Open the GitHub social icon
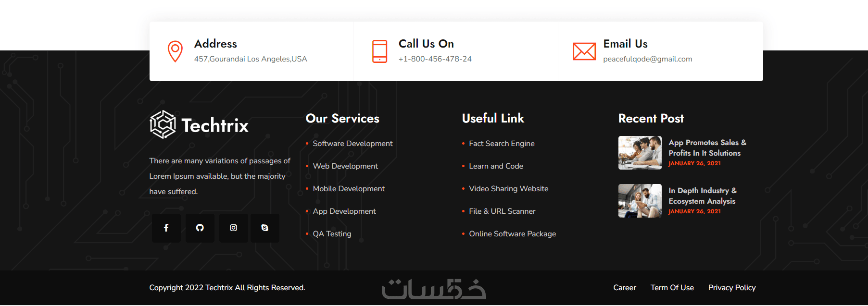This screenshot has height=306, width=868. tap(200, 228)
